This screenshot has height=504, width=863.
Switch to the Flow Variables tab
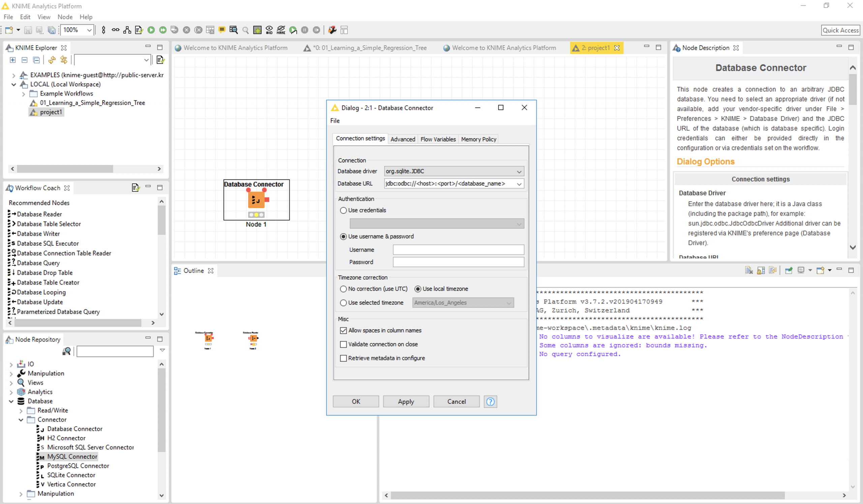click(x=438, y=139)
